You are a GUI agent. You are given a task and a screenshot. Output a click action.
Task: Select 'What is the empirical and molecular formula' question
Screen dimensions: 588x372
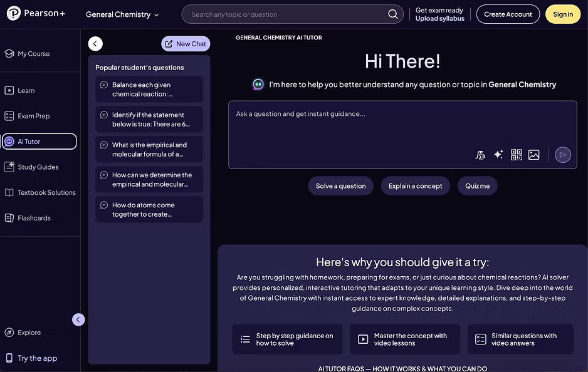click(149, 149)
